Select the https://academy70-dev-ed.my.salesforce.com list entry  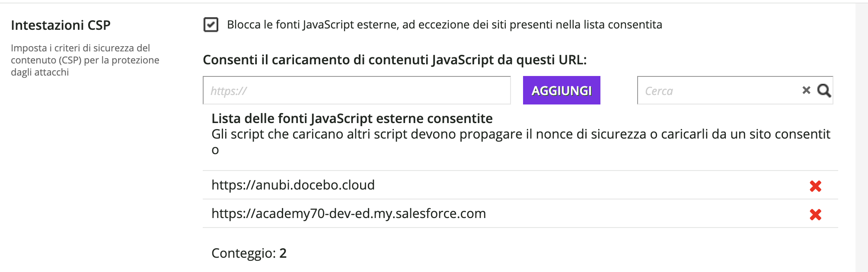pyautogui.click(x=348, y=214)
